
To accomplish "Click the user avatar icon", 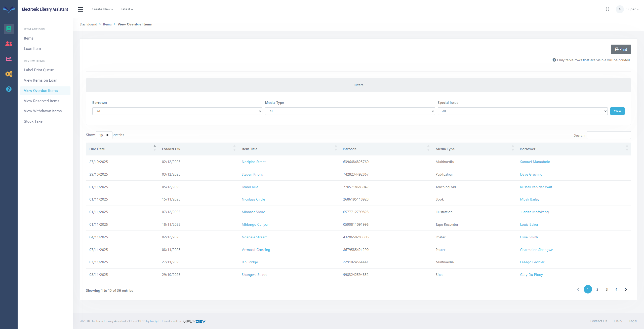I will pos(620,9).
